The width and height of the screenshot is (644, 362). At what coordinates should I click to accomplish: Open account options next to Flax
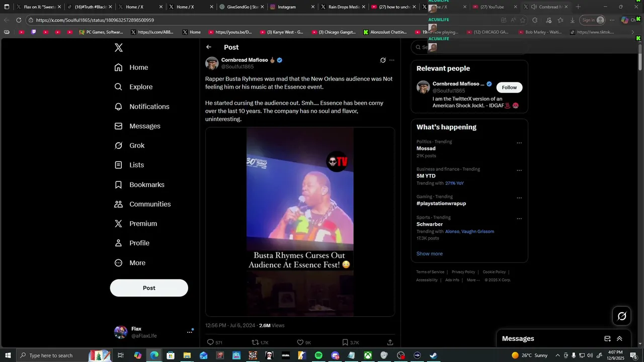point(190,332)
